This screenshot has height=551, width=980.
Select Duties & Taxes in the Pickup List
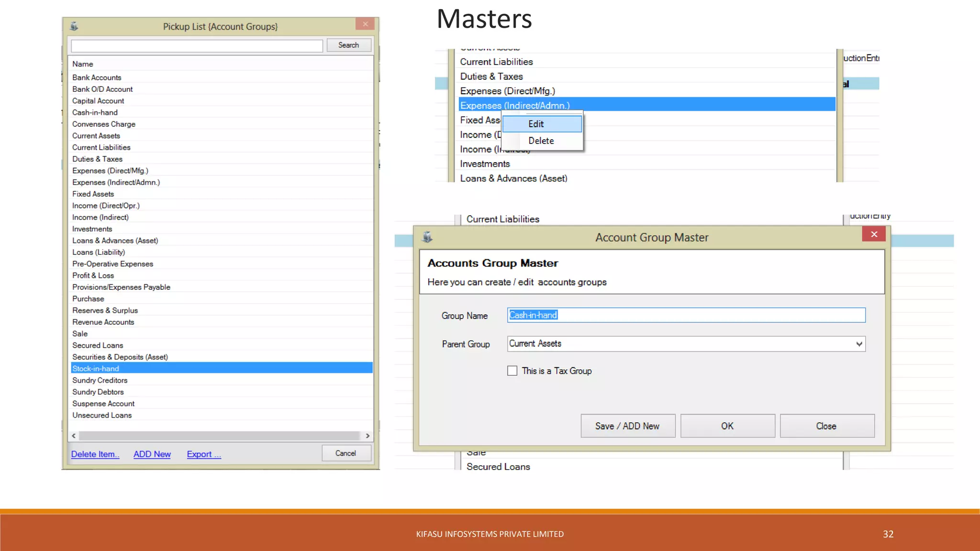click(x=222, y=159)
